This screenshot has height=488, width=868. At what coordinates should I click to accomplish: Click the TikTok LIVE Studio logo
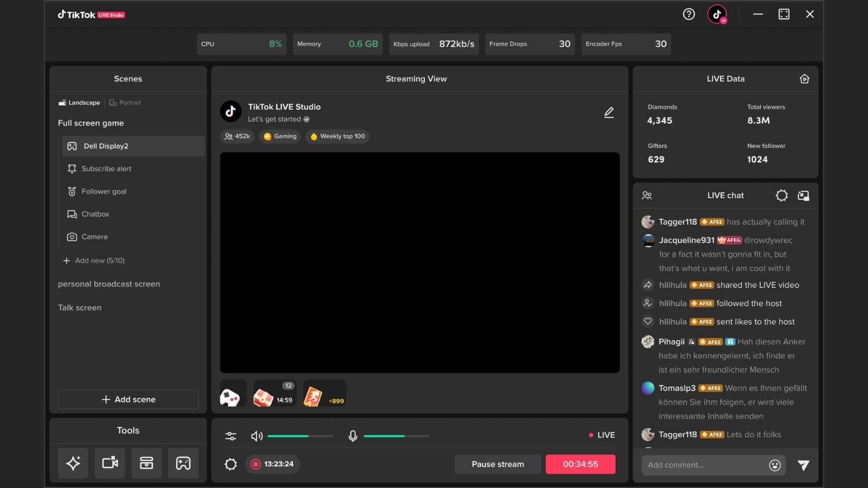pos(91,15)
